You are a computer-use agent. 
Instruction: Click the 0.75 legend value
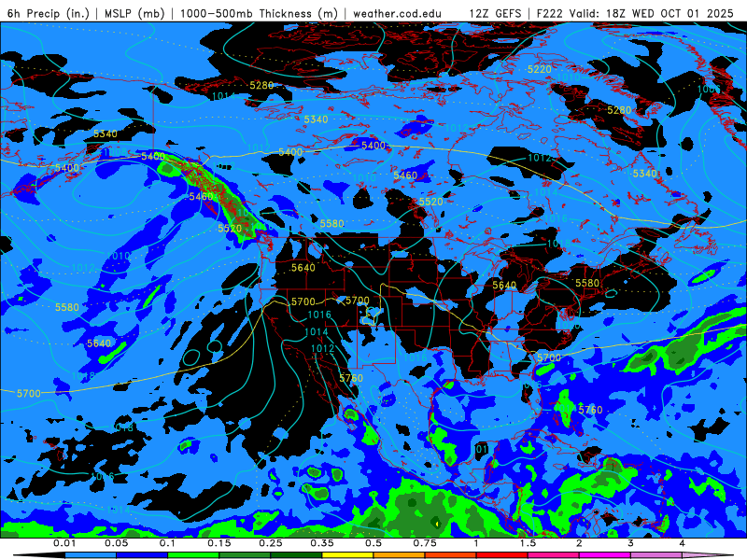click(425, 543)
